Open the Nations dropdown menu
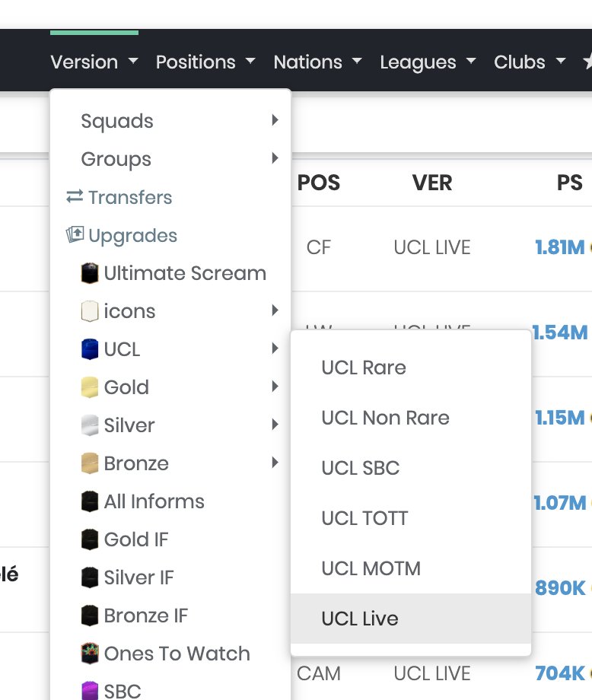 tap(317, 62)
